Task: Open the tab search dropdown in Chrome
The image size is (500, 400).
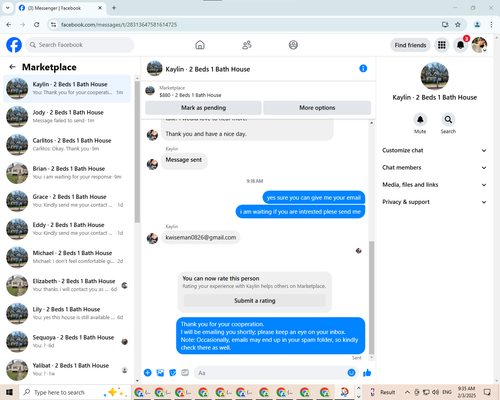Action: 8,8
